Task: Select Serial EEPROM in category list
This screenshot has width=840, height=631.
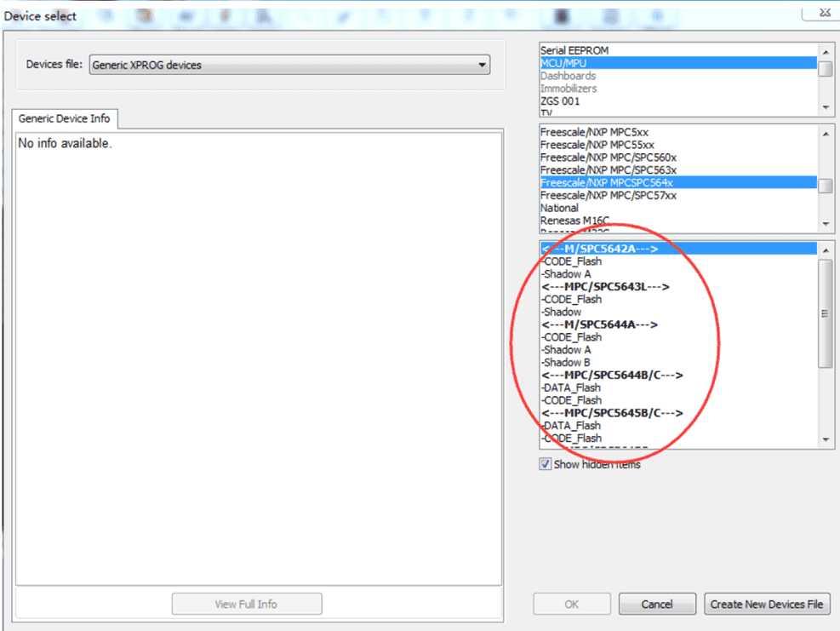Action: 678,50
